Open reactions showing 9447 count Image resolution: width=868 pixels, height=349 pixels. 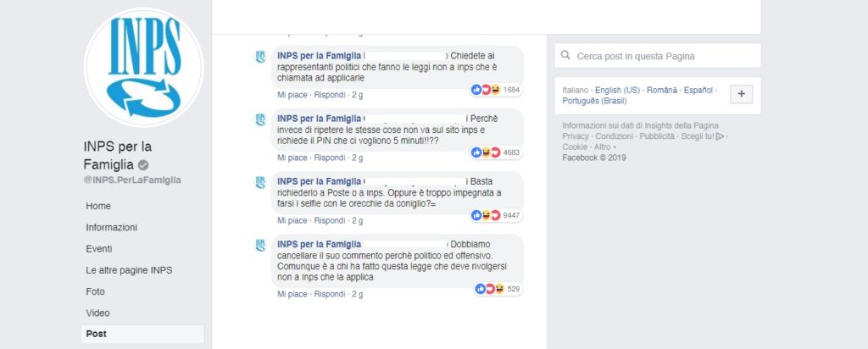(496, 215)
